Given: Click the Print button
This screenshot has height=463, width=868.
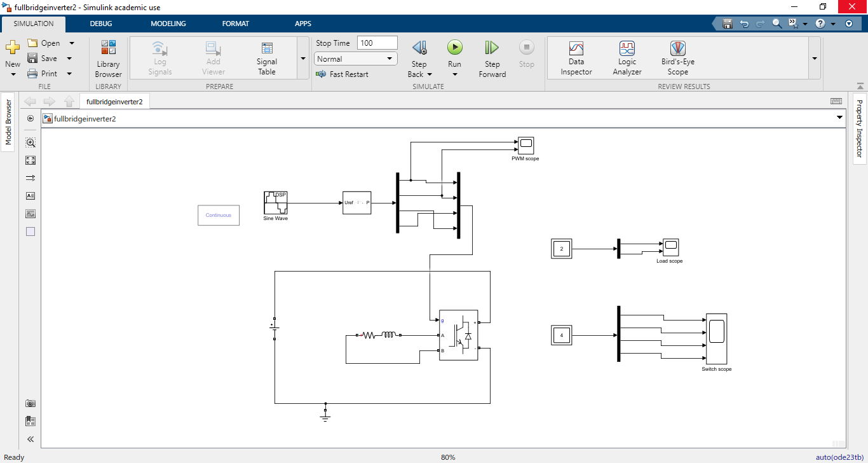Looking at the screenshot, I should tap(43, 74).
